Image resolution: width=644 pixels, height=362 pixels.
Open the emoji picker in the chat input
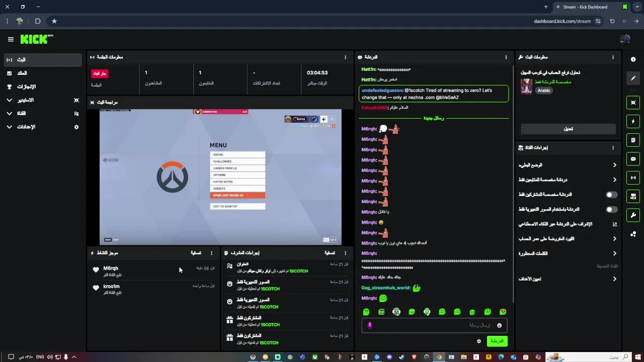[500, 325]
